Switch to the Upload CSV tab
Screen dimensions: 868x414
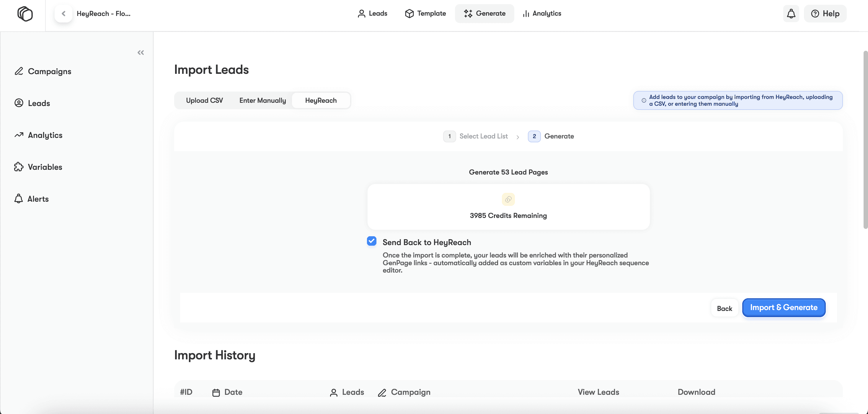pyautogui.click(x=204, y=100)
